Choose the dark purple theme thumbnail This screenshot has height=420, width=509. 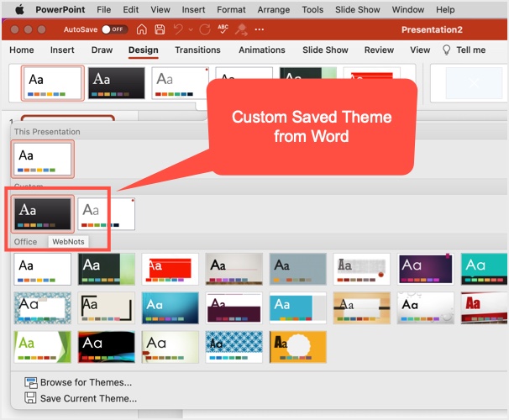pyautogui.click(x=425, y=270)
